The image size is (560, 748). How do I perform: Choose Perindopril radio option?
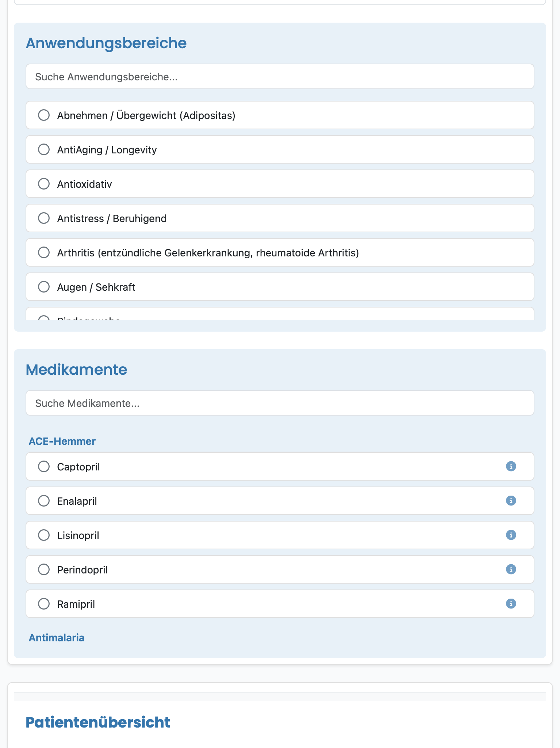44,569
